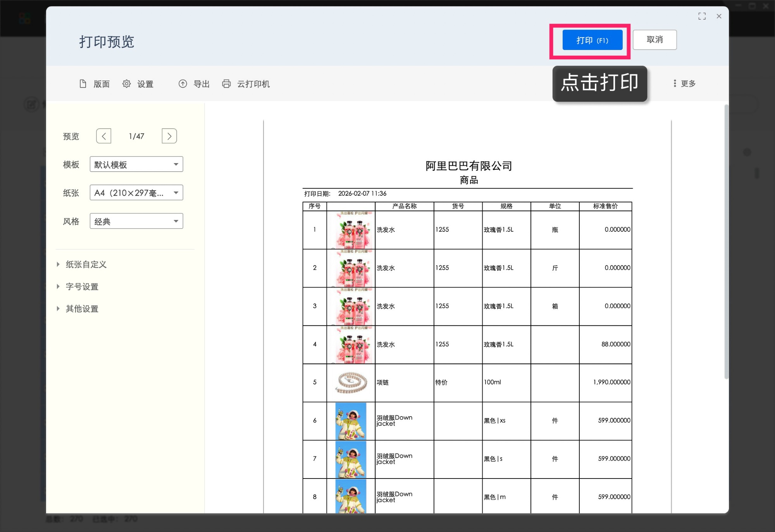Click the necklace product thumbnail in row 5
775x532 pixels.
click(x=351, y=382)
